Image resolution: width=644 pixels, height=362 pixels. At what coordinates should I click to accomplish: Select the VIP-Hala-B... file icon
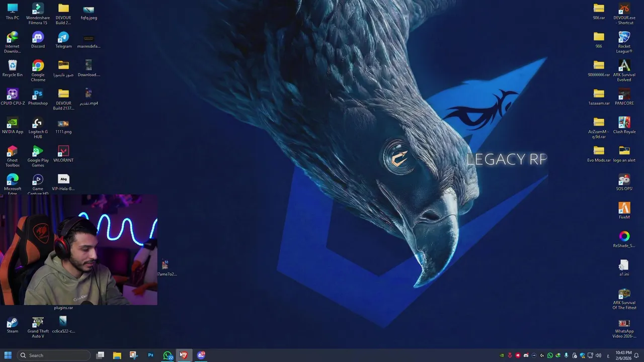click(x=63, y=183)
